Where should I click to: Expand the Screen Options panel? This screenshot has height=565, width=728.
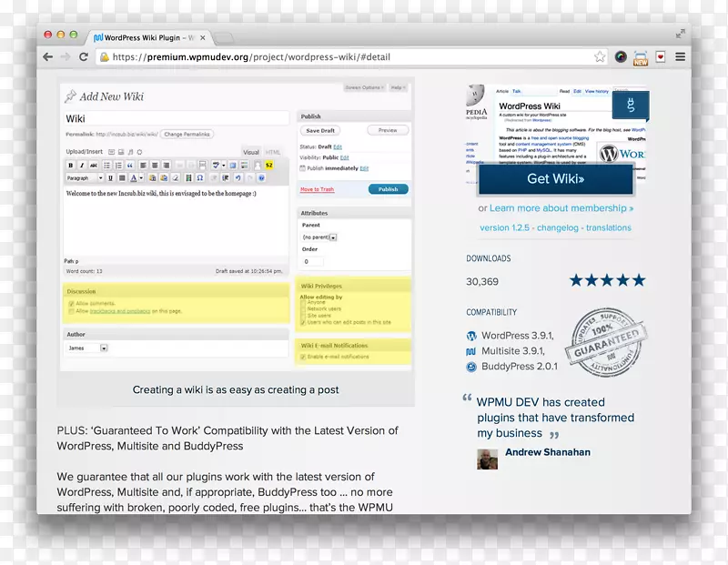[x=364, y=87]
